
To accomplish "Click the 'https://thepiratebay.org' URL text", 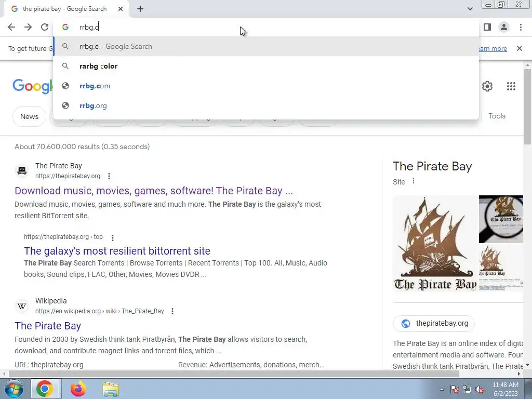I will click(68, 176).
